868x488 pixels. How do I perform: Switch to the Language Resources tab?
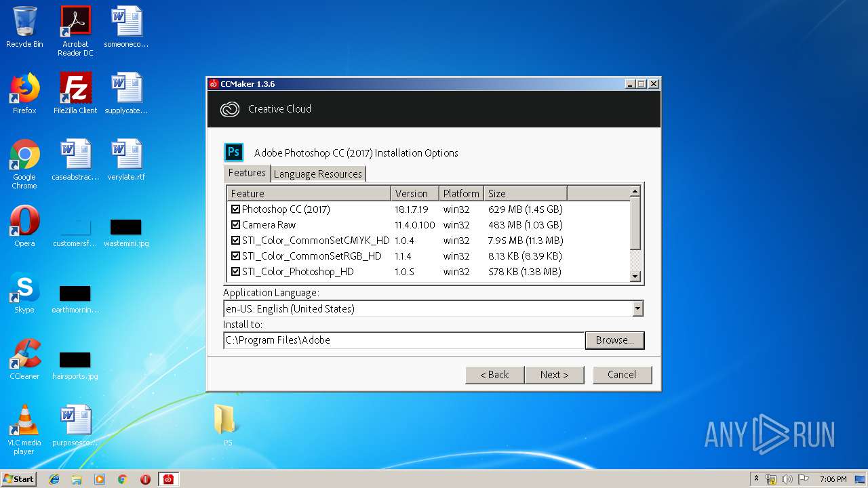317,174
